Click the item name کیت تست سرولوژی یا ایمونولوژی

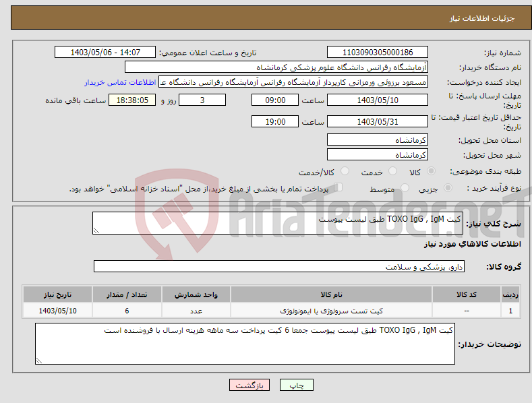[x=331, y=311]
